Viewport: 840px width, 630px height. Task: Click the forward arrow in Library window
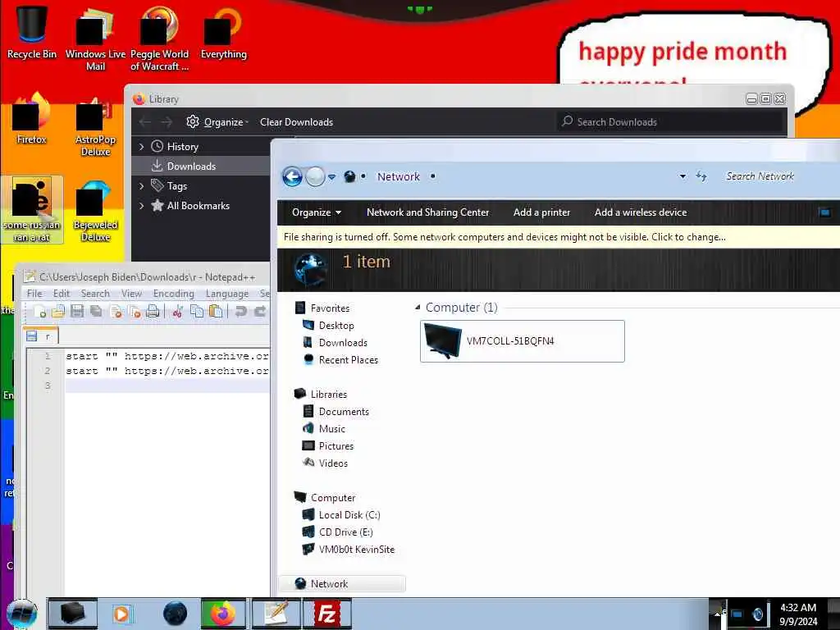(167, 122)
